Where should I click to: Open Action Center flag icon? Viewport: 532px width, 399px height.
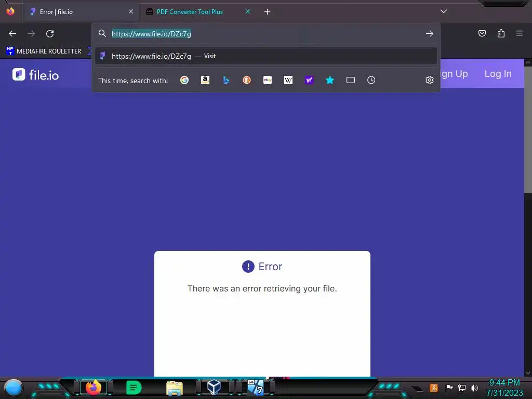[449, 388]
